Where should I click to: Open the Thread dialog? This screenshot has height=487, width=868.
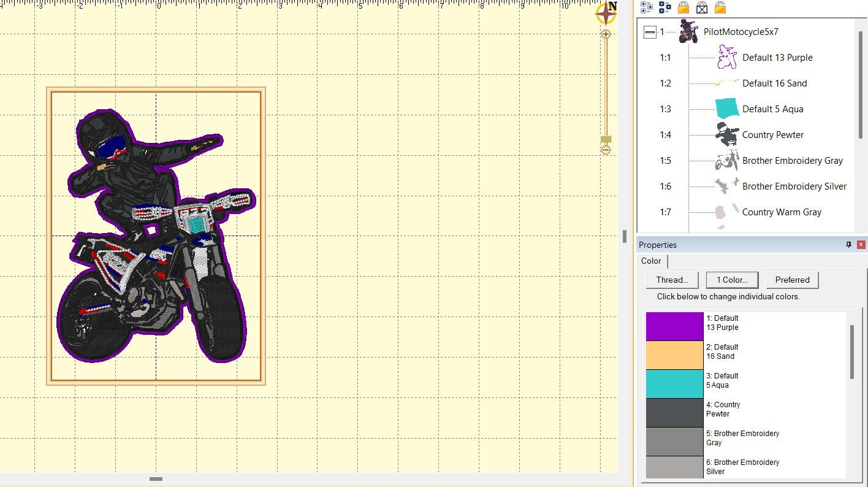[672, 280]
